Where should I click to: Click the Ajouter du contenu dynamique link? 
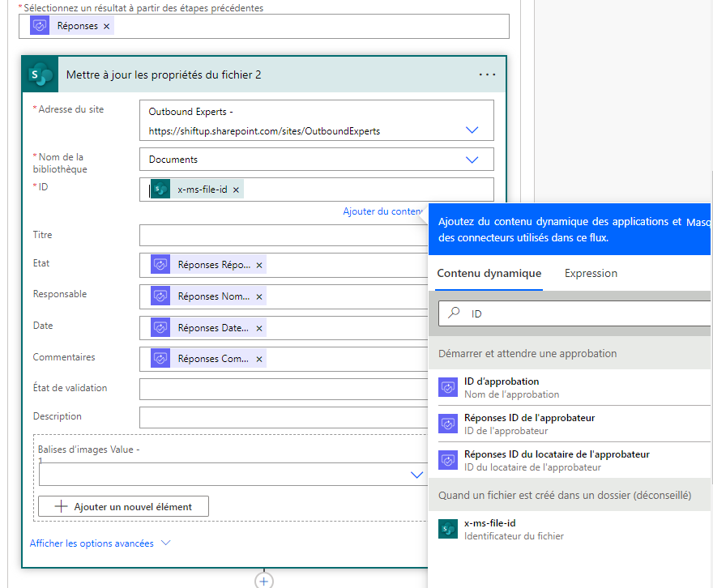(385, 211)
